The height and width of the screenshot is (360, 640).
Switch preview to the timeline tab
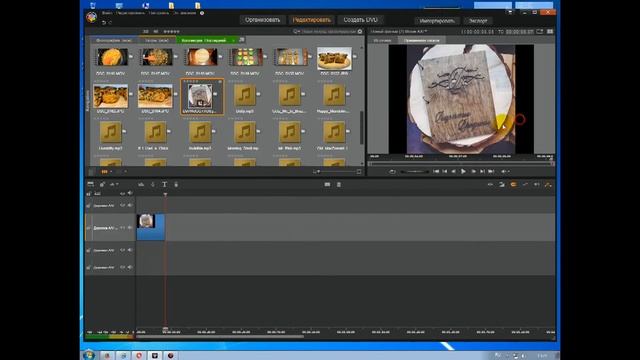[x=421, y=40]
